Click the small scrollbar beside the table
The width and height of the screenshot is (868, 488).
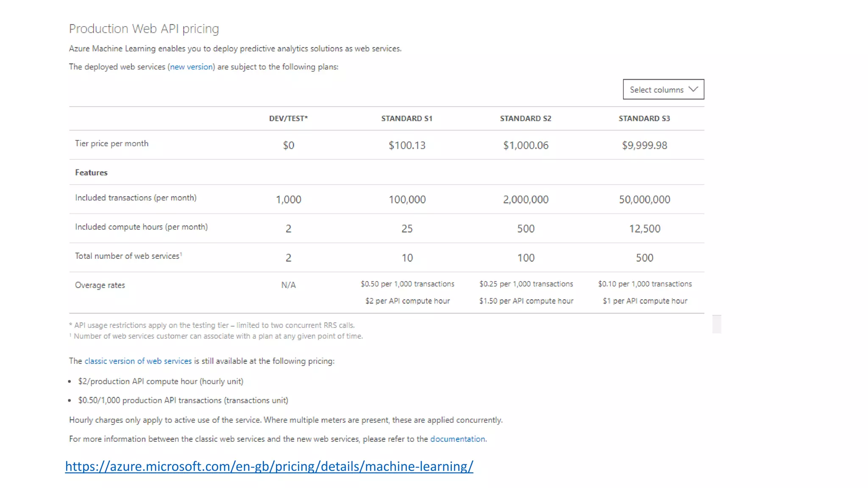click(x=717, y=324)
